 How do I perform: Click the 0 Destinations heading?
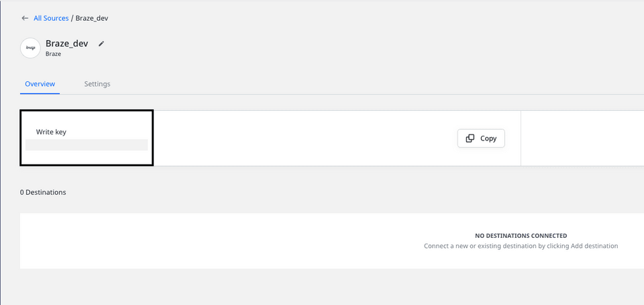43,192
